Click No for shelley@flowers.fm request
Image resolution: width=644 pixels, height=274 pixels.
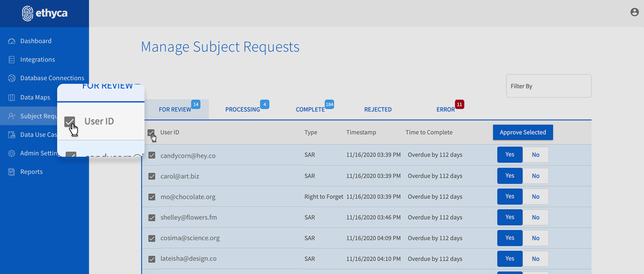(536, 217)
